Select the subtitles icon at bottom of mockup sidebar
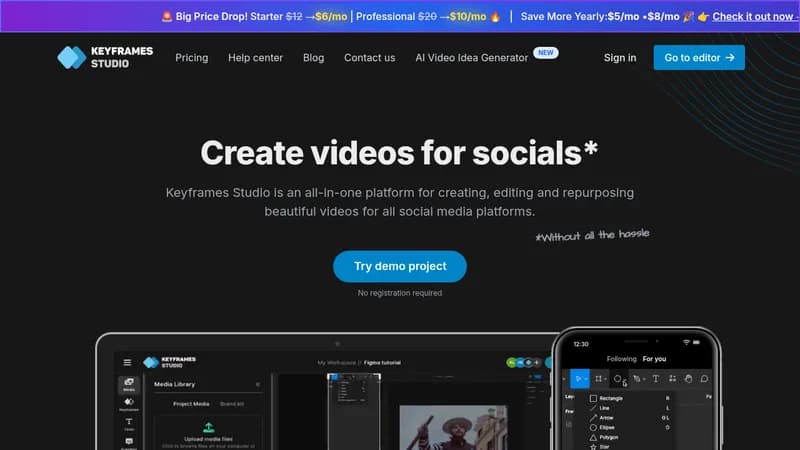The image size is (800, 450). click(129, 443)
